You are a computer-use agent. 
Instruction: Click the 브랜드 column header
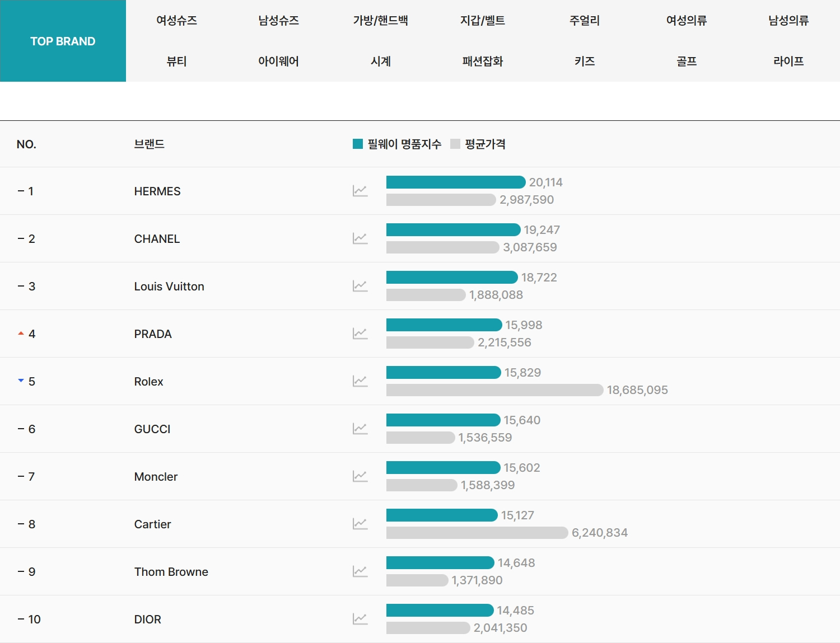pos(149,144)
